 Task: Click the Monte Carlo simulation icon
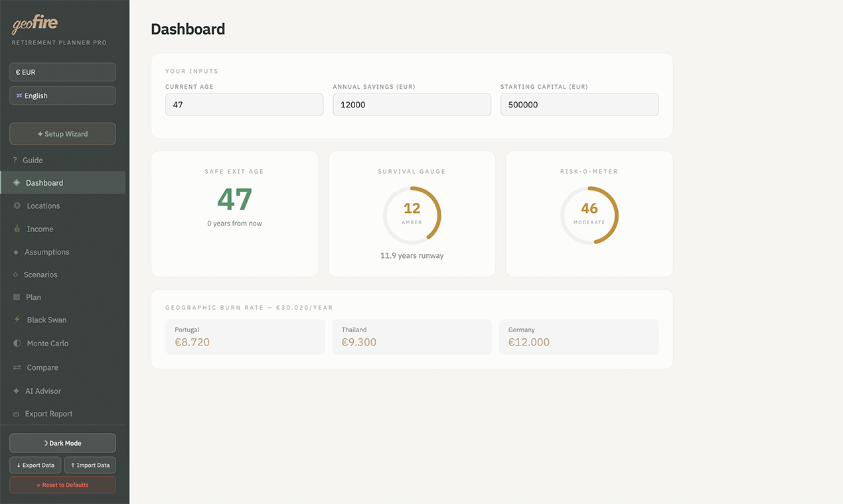[x=15, y=344]
